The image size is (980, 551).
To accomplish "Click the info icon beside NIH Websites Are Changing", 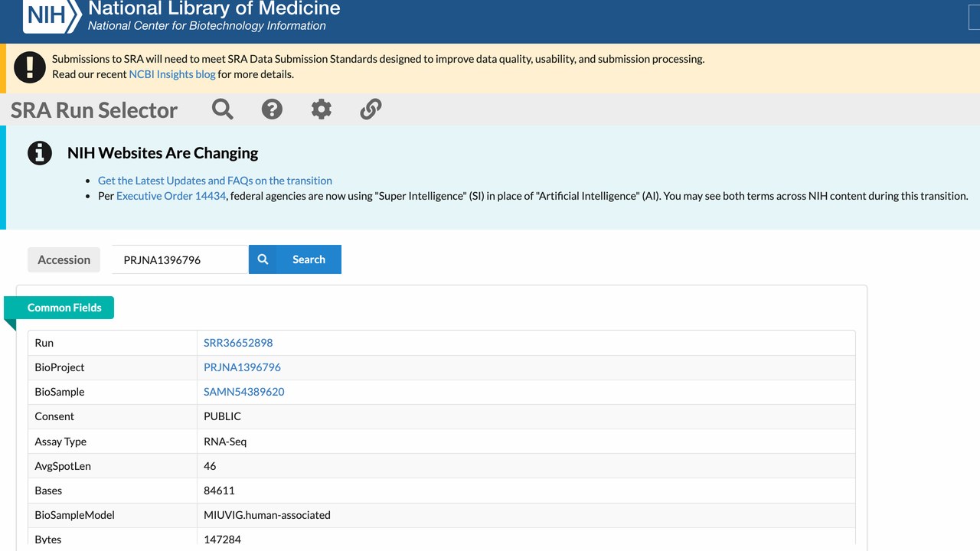I will [40, 153].
